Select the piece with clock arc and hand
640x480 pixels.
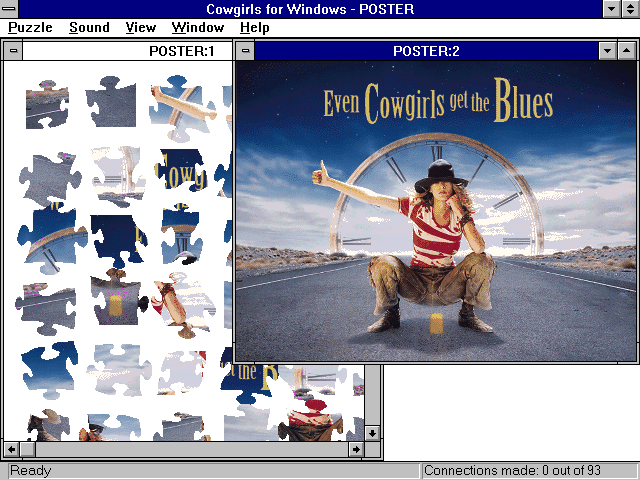pyautogui.click(x=52, y=236)
